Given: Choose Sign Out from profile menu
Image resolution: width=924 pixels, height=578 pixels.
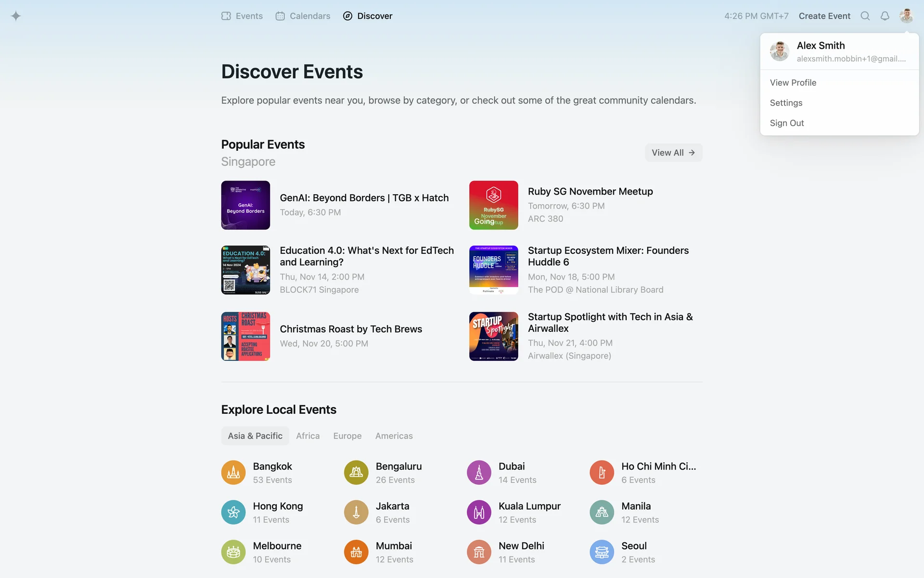Looking at the screenshot, I should 786,123.
